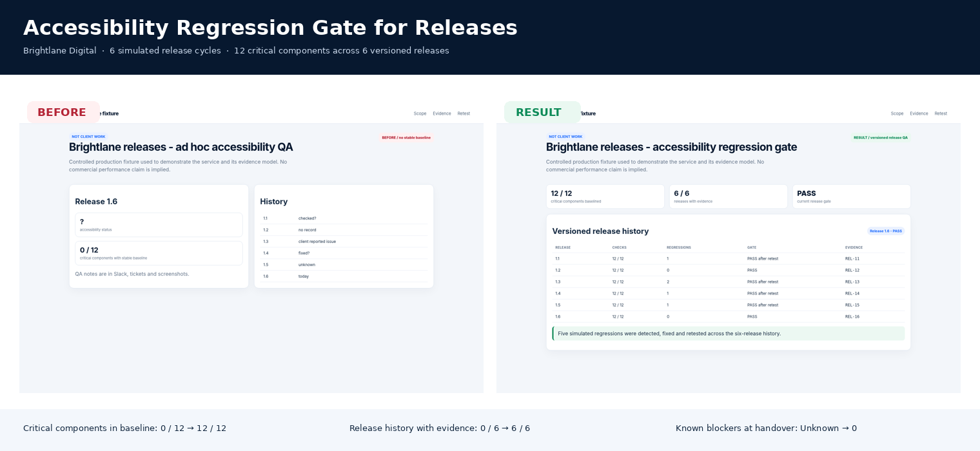Click PASS gate in release 1.6 row
The width and height of the screenshot is (980, 451).
752,316
